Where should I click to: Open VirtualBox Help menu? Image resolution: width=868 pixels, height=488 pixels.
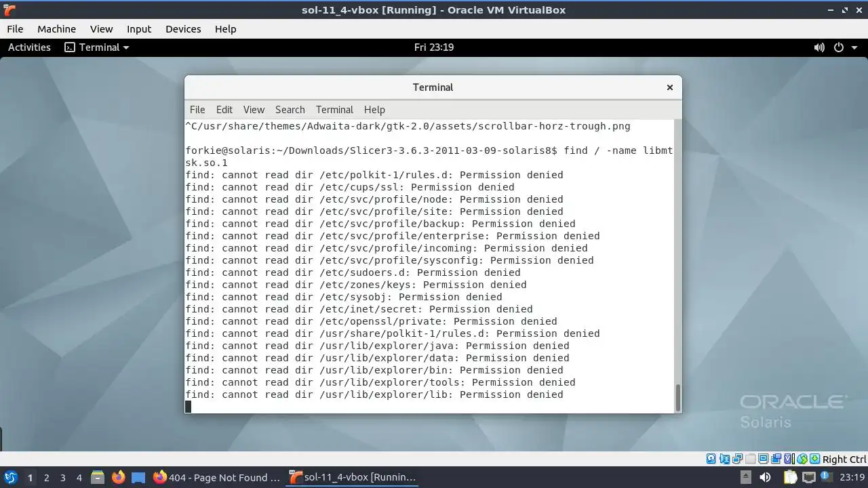click(226, 29)
